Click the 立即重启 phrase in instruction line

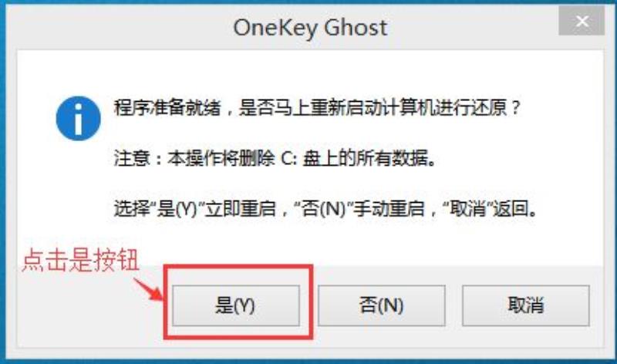pyautogui.click(x=241, y=208)
